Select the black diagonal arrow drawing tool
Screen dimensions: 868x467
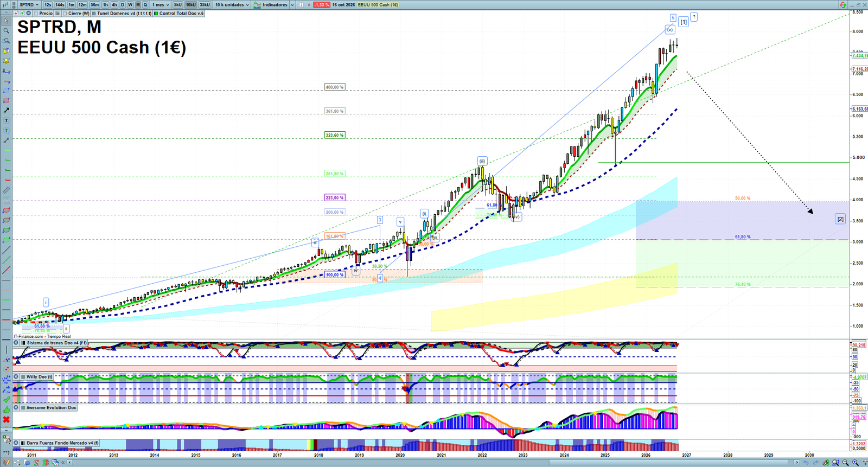pos(6,111)
